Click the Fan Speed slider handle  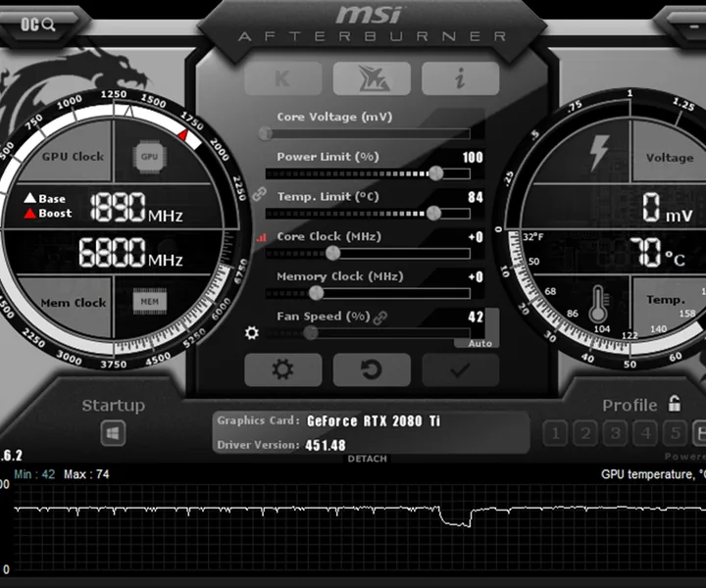pyautogui.click(x=310, y=333)
